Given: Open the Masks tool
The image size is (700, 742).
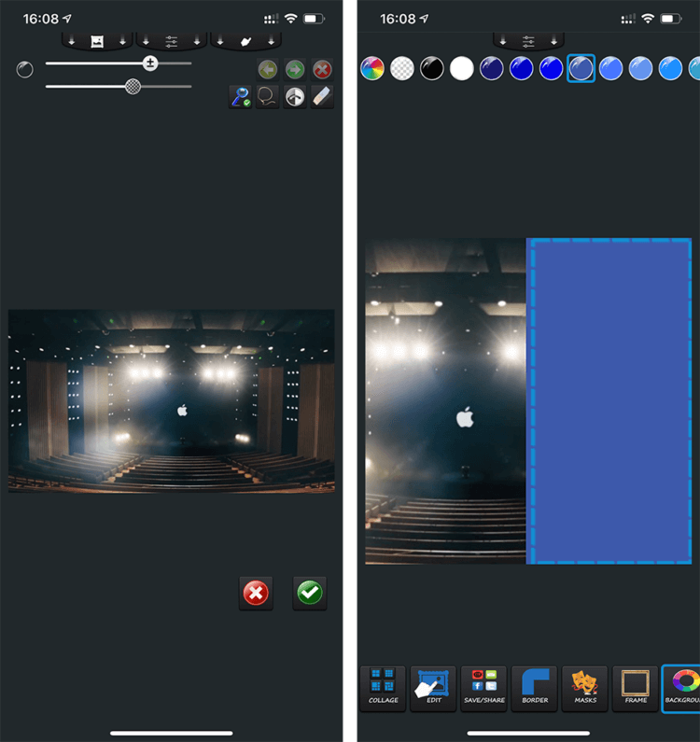Looking at the screenshot, I should (584, 689).
